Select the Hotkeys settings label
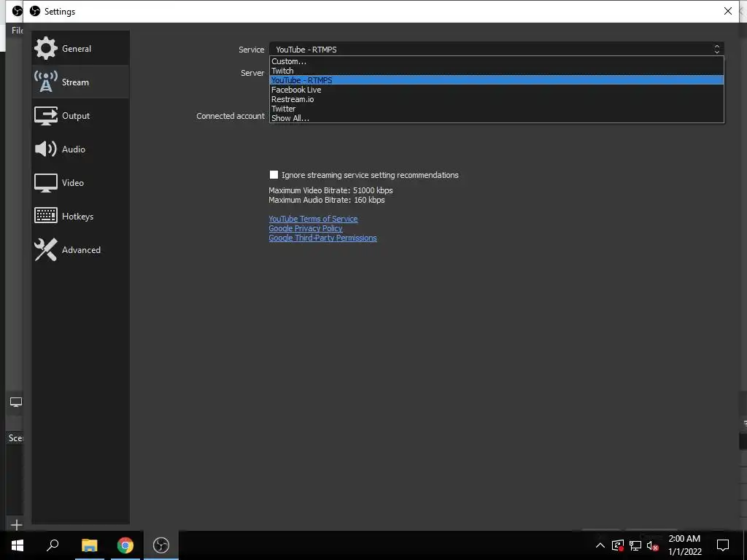 pyautogui.click(x=77, y=216)
